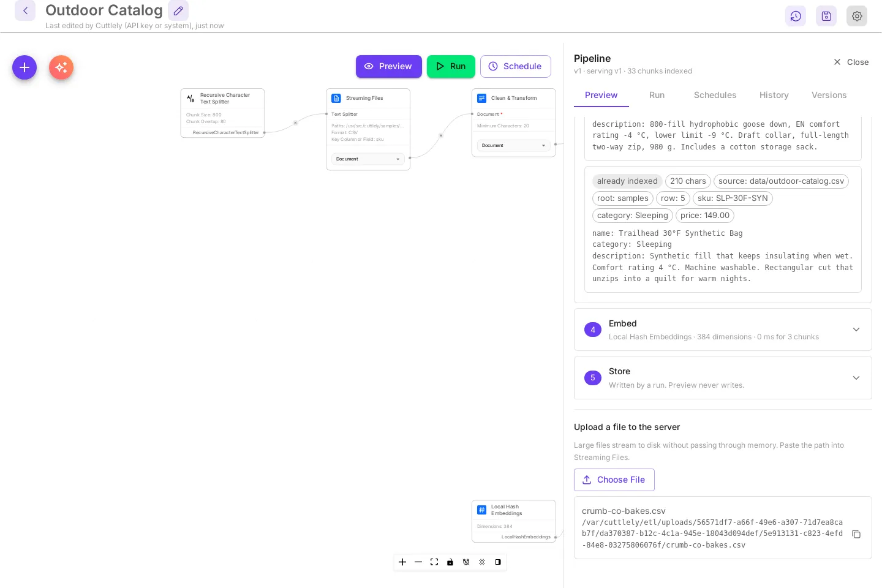Screen dimensions: 882x588
Task: Go to the History tab
Action: [x=774, y=95]
